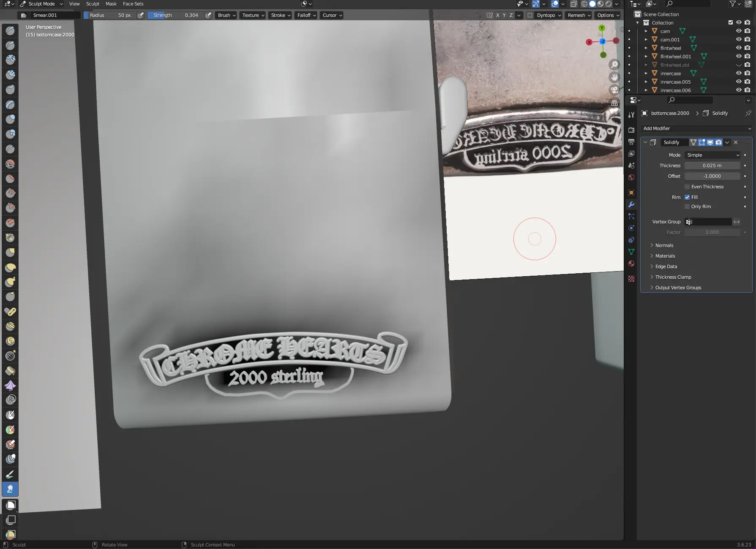756x549 pixels.
Task: Open the Sculpt menu
Action: (93, 4)
